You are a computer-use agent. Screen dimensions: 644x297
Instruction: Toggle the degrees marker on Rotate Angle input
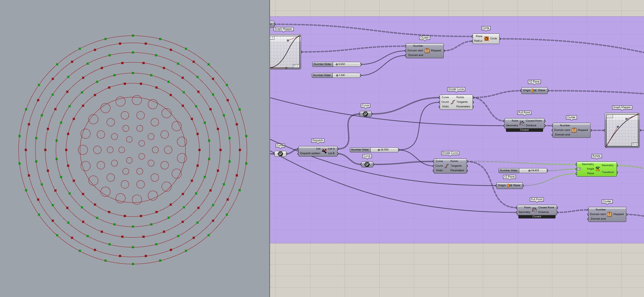[x=579, y=169]
